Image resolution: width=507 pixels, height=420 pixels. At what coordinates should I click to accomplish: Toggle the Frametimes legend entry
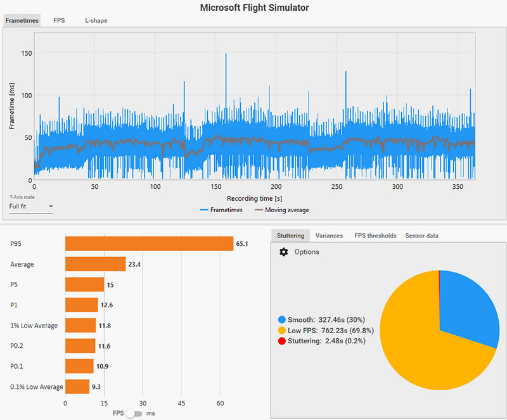click(221, 210)
